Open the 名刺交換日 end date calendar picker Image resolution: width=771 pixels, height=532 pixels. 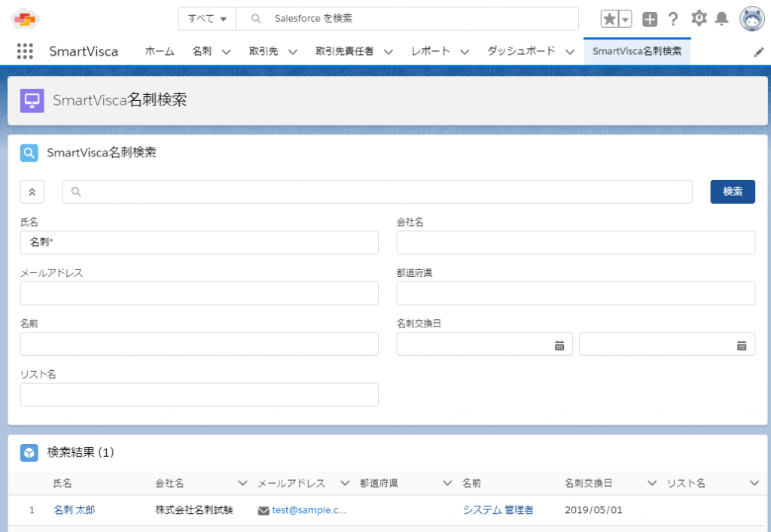click(x=742, y=346)
